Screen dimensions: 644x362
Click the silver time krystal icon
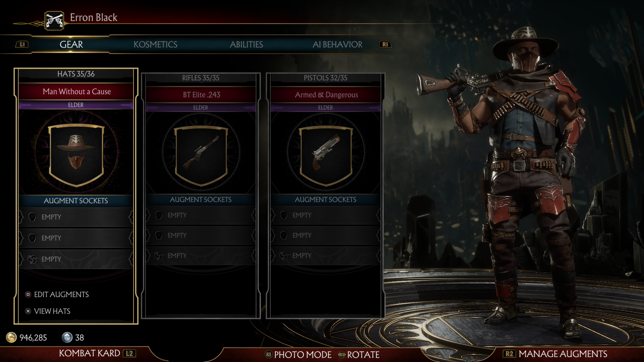(x=67, y=337)
